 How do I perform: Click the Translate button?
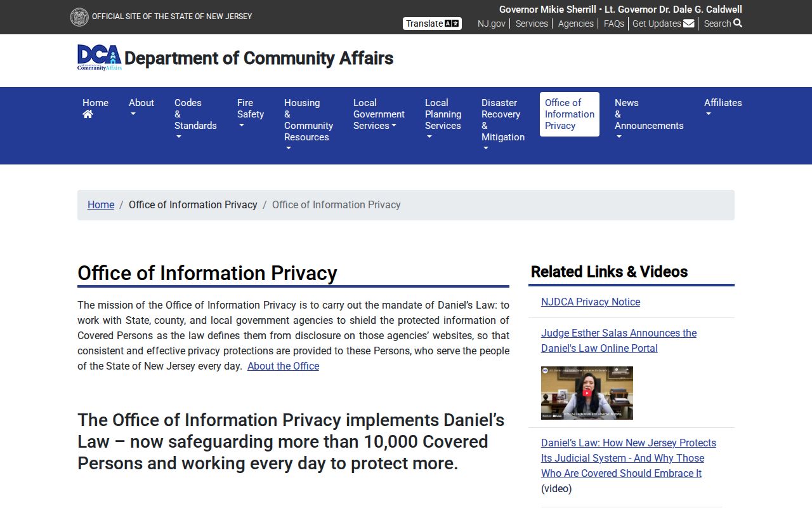tap(432, 23)
